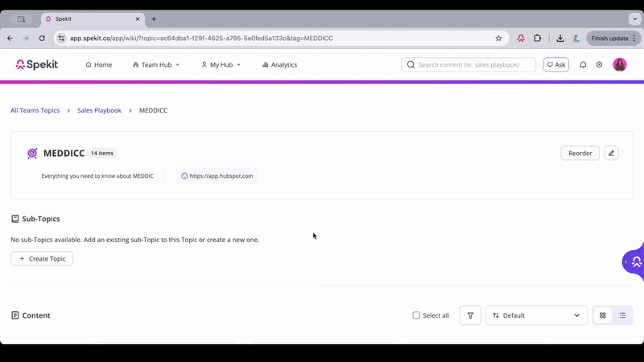This screenshot has width=644, height=362.
Task: Expand the Team Hub menu
Action: click(x=156, y=65)
